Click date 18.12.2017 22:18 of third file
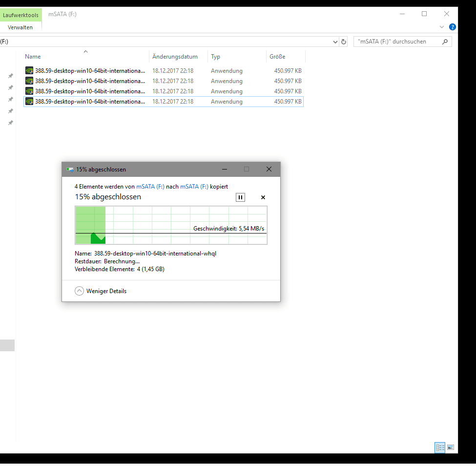Image resolution: width=476 pixels, height=468 pixels. point(173,91)
